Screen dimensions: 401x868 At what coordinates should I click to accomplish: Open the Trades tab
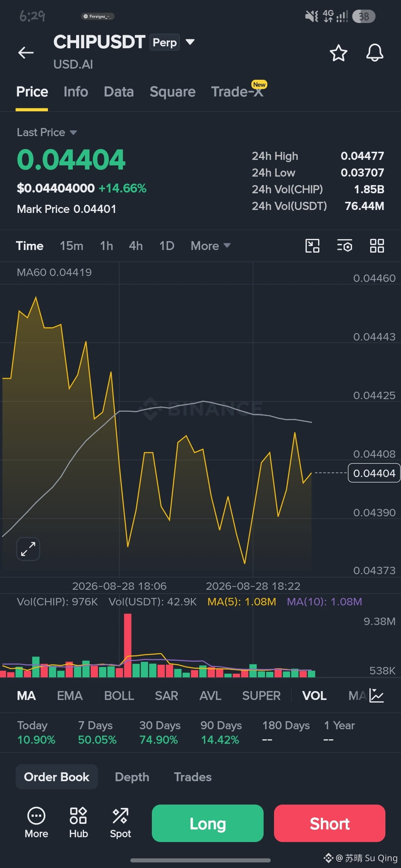[x=193, y=777]
